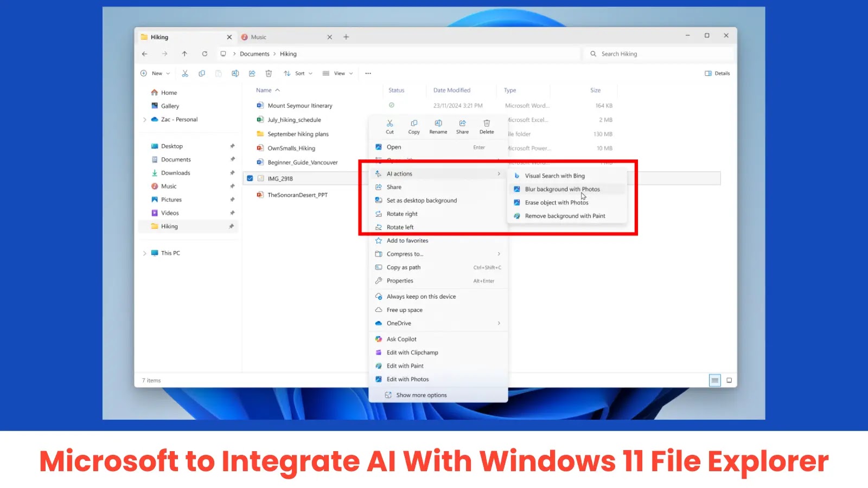Viewport: 868px width, 488px height.
Task: Click the Delete trash icon in the toolbar
Action: (x=269, y=73)
